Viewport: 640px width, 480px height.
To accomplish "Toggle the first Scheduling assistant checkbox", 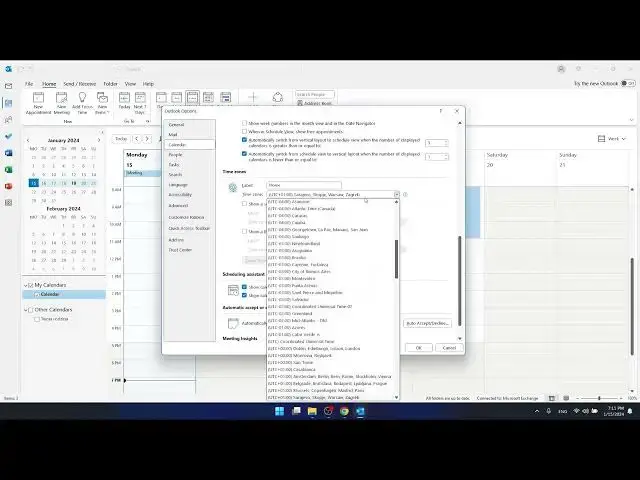I will point(244,287).
